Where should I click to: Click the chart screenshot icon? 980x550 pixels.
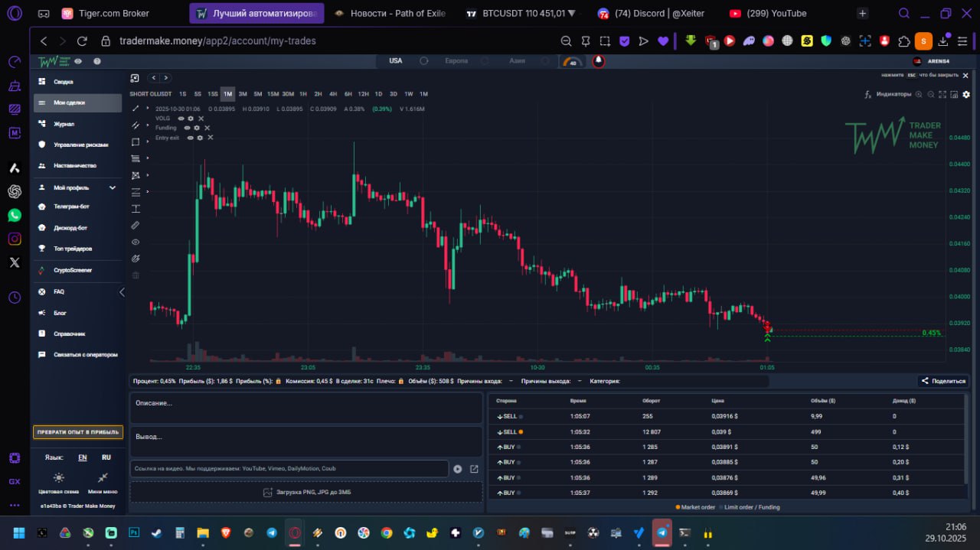pos(954,94)
